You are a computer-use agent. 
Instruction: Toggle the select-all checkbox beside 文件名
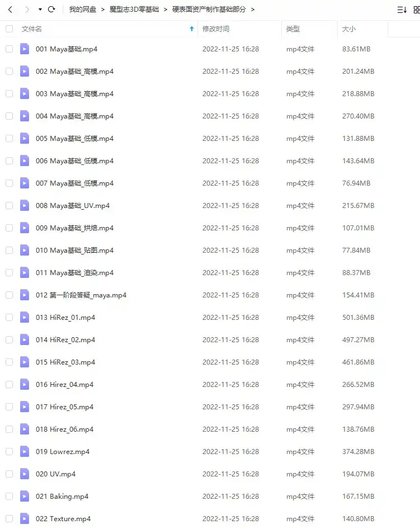coord(10,29)
